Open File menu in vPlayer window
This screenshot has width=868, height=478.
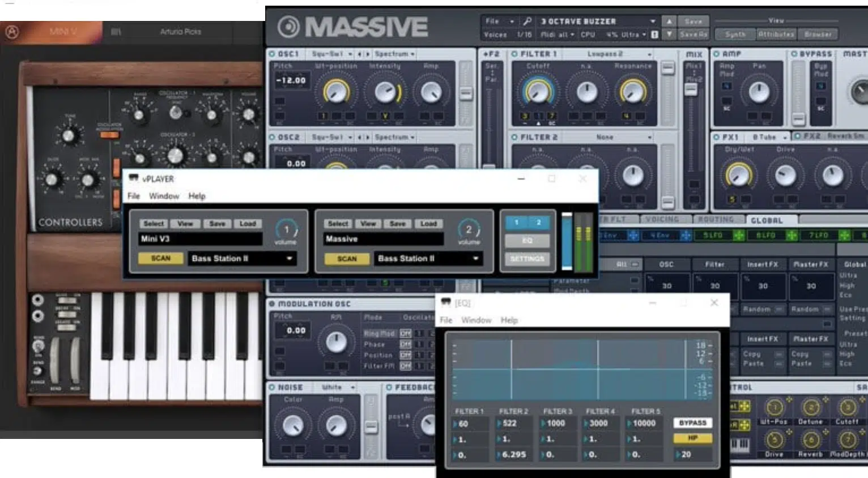[134, 196]
